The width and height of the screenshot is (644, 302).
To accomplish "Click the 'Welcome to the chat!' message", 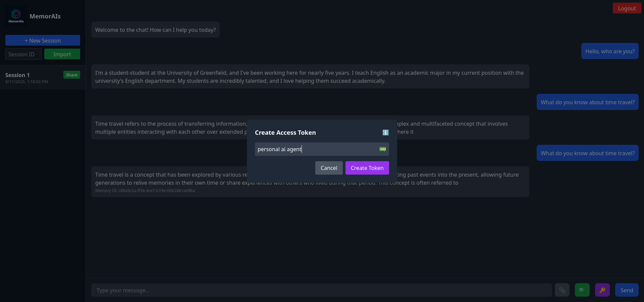I will (x=155, y=29).
